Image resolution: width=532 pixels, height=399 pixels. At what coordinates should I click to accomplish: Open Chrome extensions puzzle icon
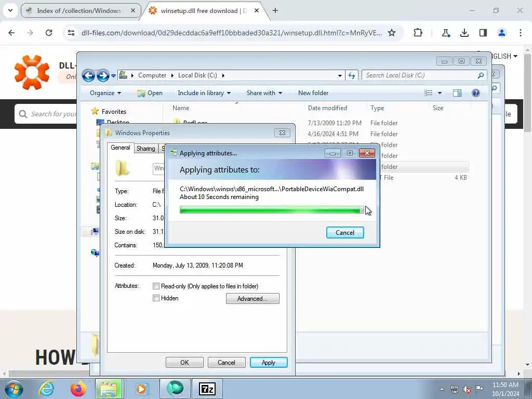(x=418, y=33)
